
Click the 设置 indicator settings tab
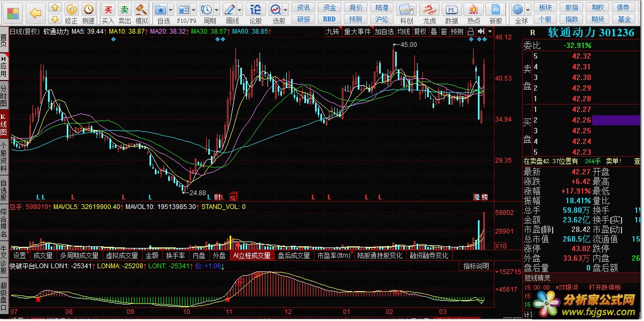[x=20, y=255]
